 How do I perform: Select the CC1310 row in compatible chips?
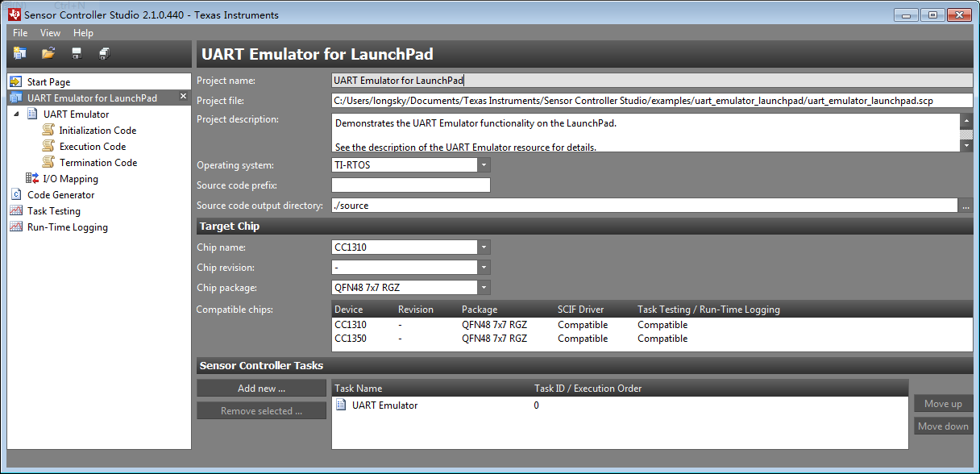(x=653, y=325)
